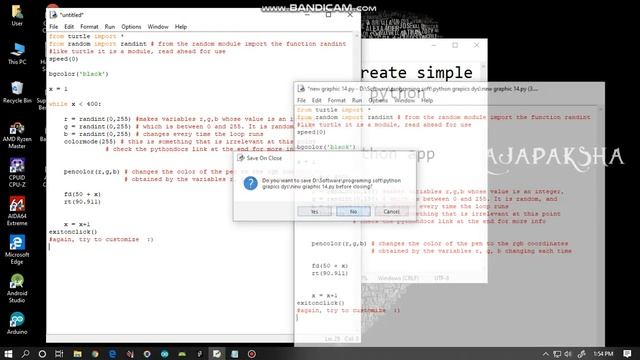Open notification action center
The image size is (640, 360).
tap(627, 353)
